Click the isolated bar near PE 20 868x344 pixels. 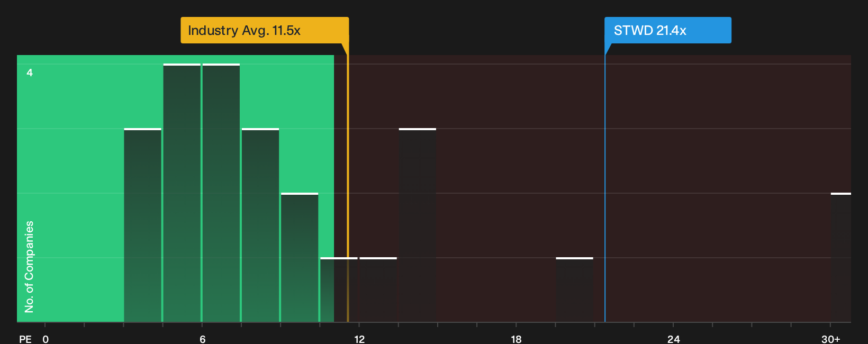[x=575, y=289]
